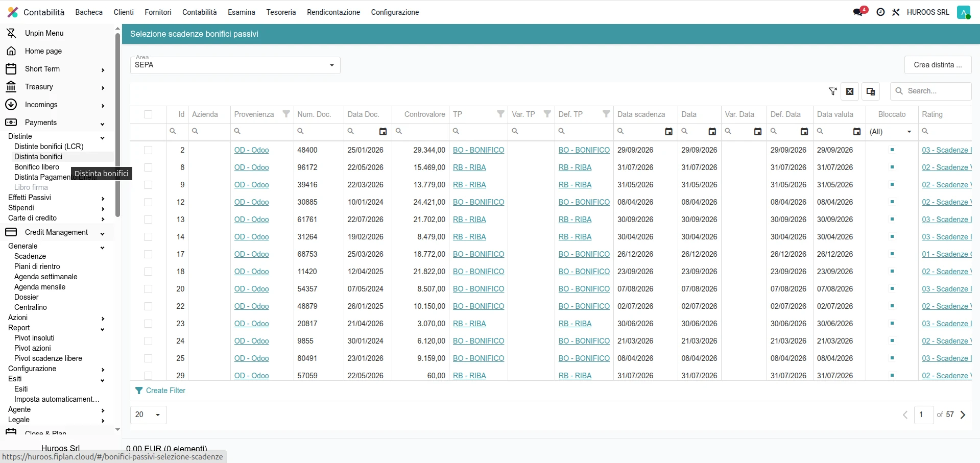Click the Unpin Menu pin icon
This screenshot has width=980, height=463.
point(11,33)
